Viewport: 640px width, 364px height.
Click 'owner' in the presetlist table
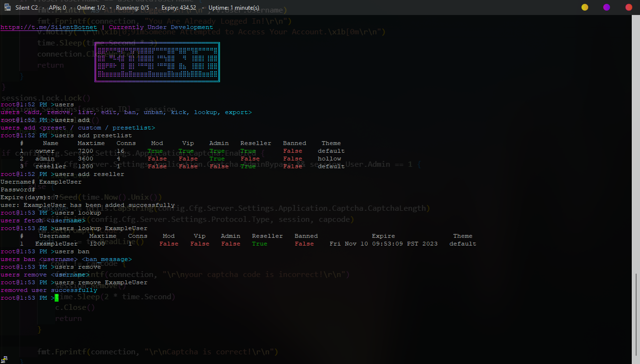(45, 151)
